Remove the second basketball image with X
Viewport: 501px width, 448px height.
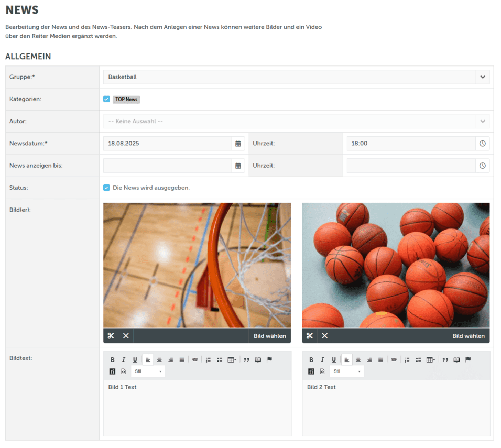(324, 336)
